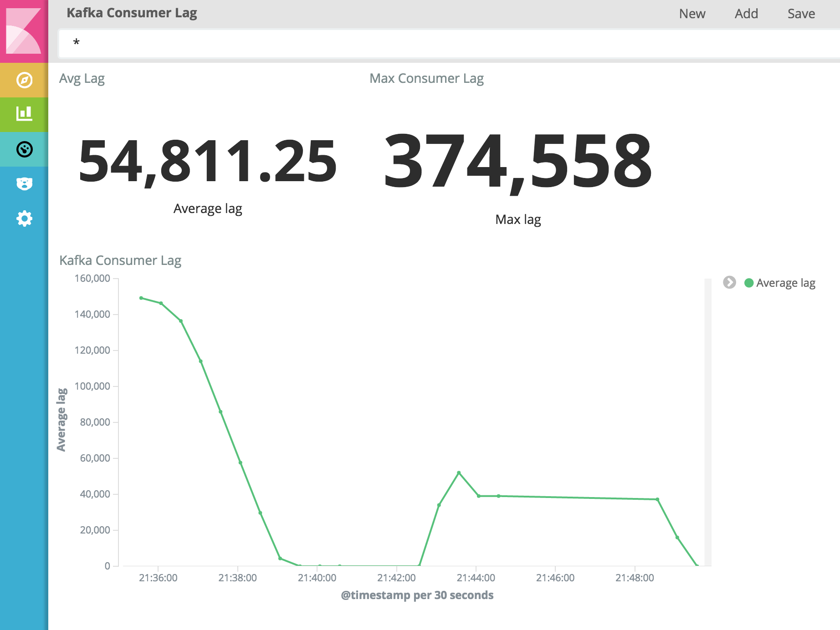Open the Dashboard gauge icon

click(x=24, y=149)
